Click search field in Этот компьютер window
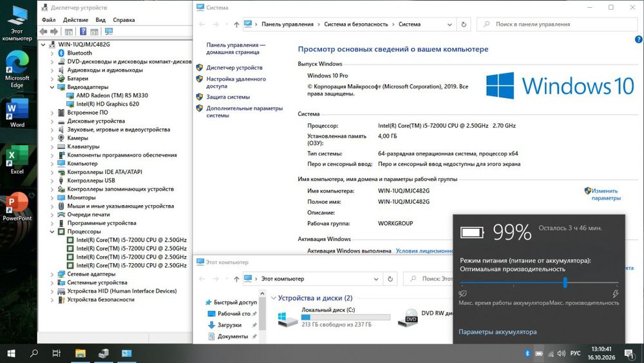This screenshot has height=363, width=644. pyautogui.click(x=428, y=279)
